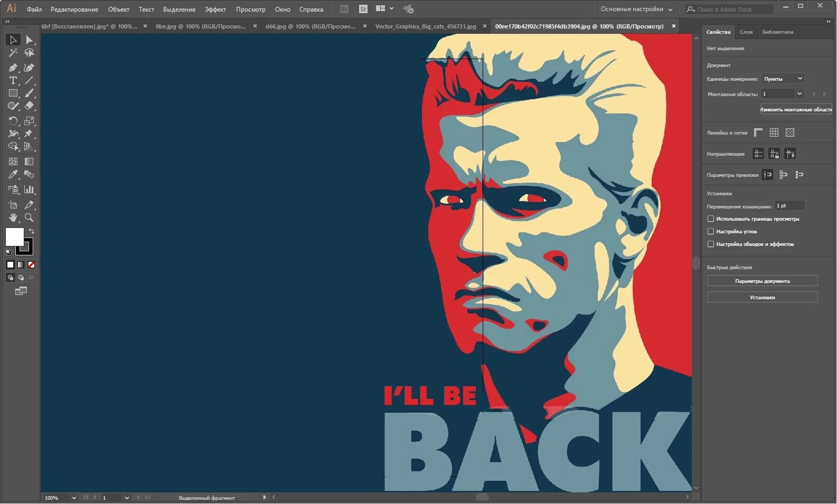Screen dimensions: 837x504
Task: Toggle snap to pixel button
Action: (800, 175)
